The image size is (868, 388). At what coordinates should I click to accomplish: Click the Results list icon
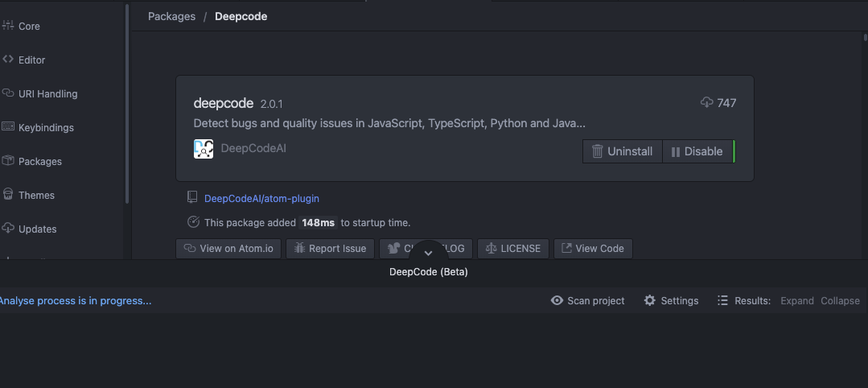[722, 300]
